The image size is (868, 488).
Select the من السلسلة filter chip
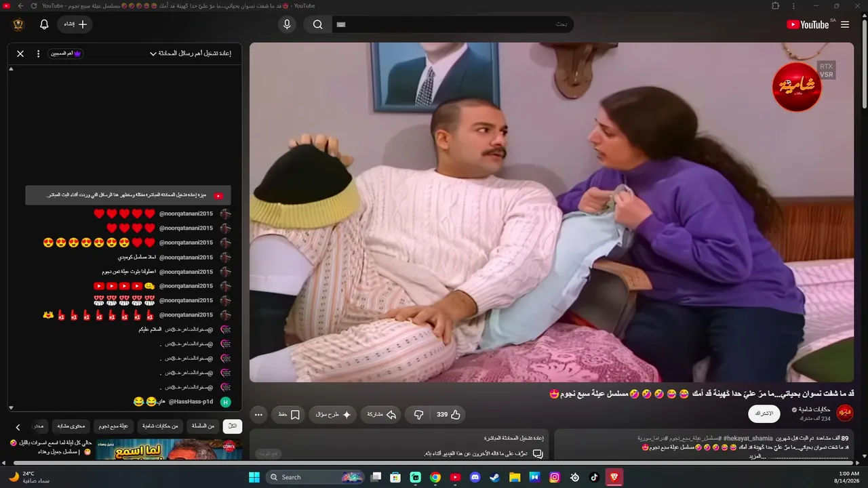203,426
